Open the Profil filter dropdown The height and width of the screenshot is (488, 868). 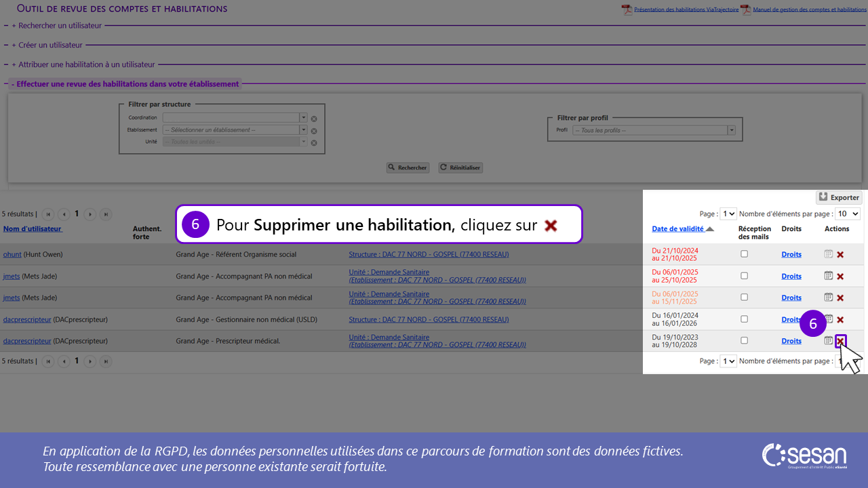tap(731, 130)
